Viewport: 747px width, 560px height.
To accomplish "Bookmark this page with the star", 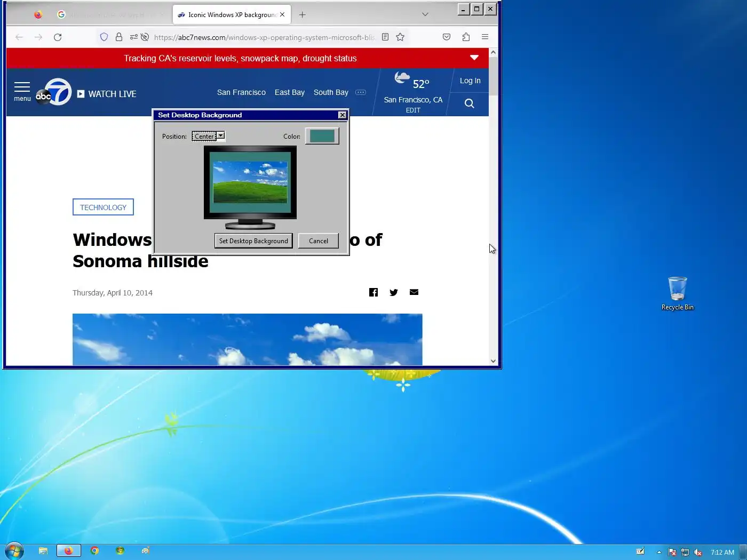I will tap(400, 37).
